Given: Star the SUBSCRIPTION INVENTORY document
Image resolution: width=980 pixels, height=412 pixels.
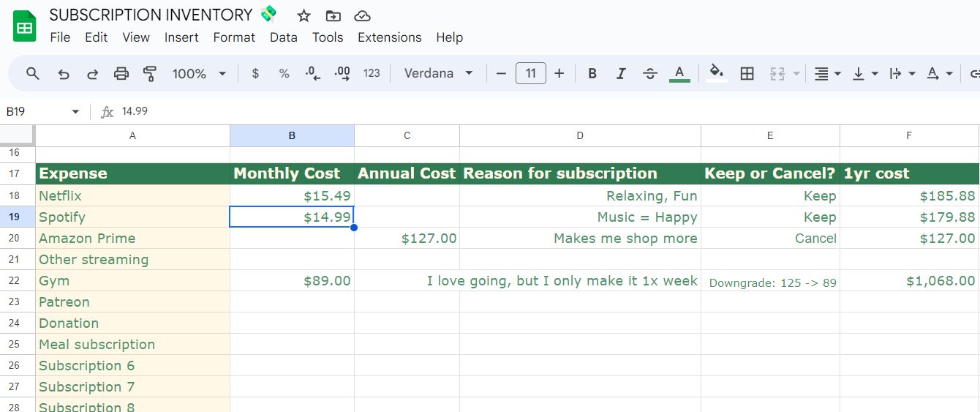Looking at the screenshot, I should 304,15.
